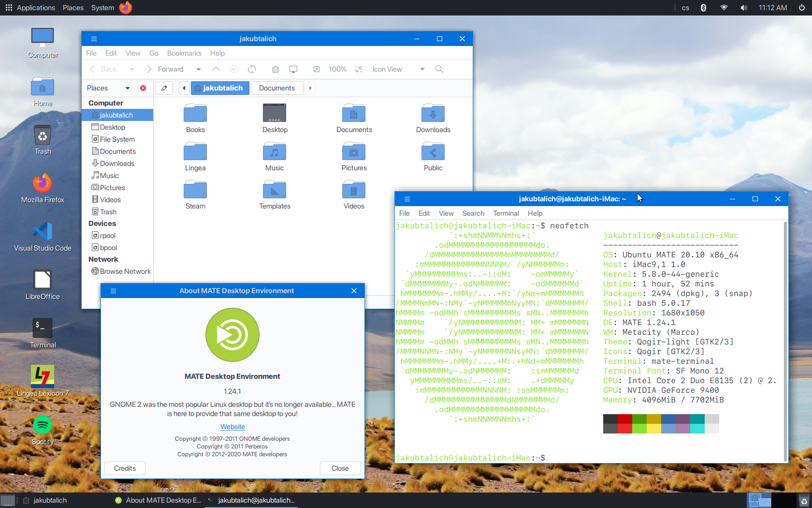Open the Forward history dropdown arrow

pos(199,69)
